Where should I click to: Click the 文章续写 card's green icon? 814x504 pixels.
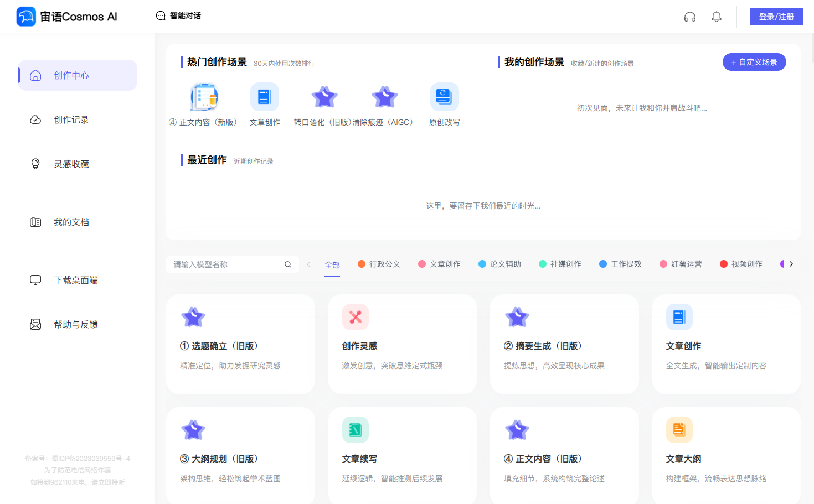coord(356,430)
